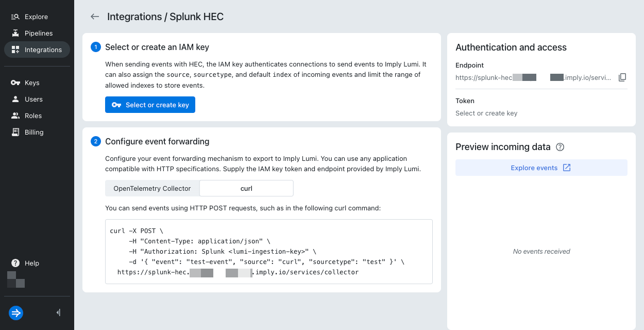Click the 'Configure event forwarding' heading
Viewport: 644px width, 330px height.
157,141
